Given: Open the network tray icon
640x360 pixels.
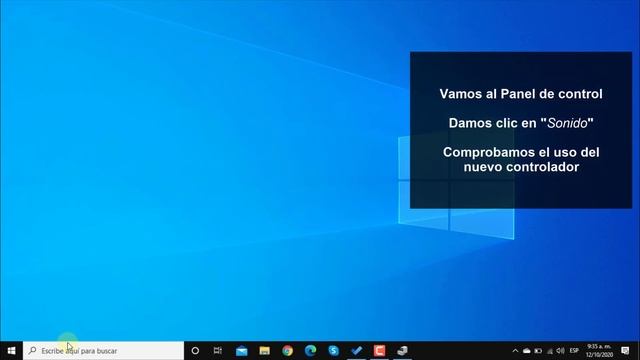Looking at the screenshot, I should (x=550, y=351).
